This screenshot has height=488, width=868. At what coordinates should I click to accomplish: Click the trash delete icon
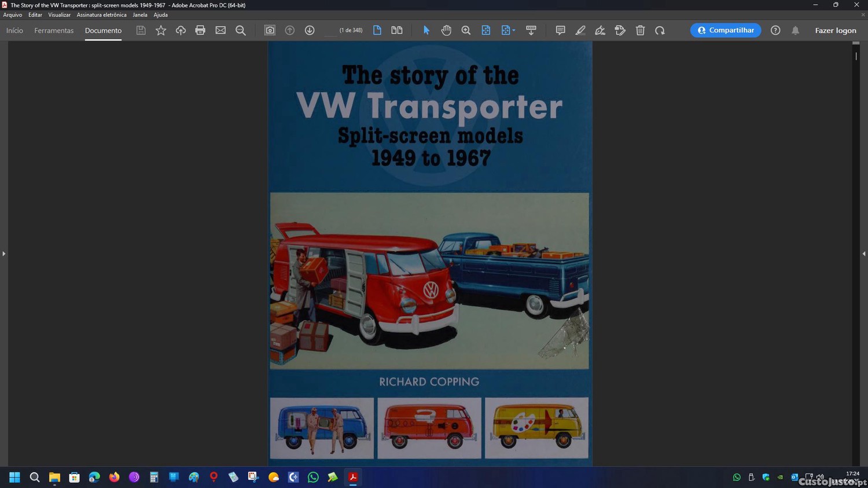(640, 30)
